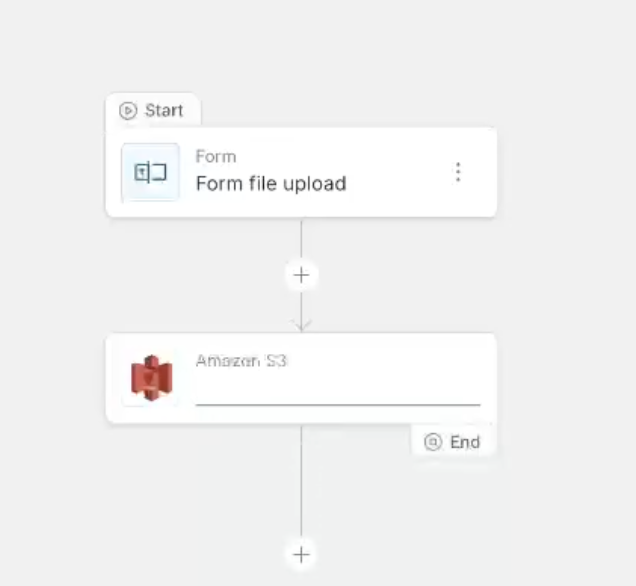Click connector line below Amazon S3 node
This screenshot has height=586, width=636.
coord(301,481)
